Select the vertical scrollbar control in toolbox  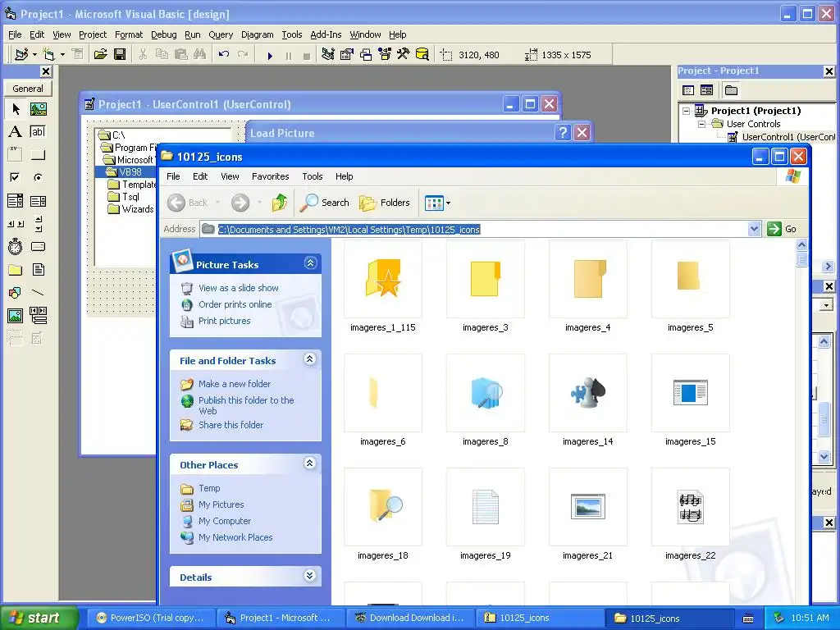coord(38,223)
